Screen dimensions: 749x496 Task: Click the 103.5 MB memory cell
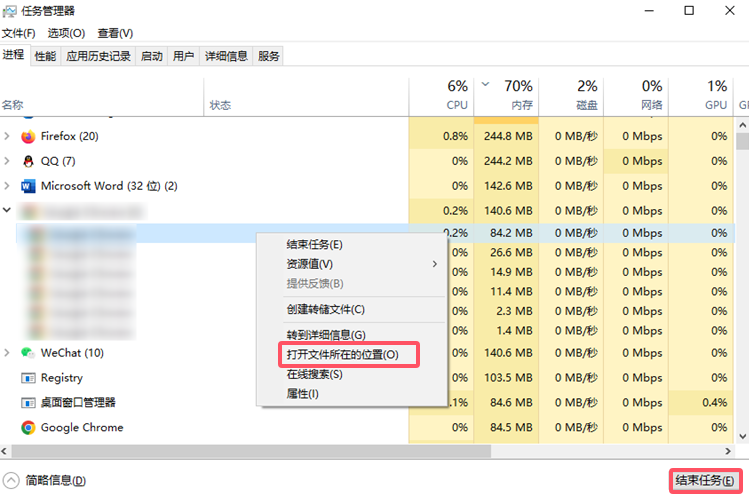(x=508, y=377)
